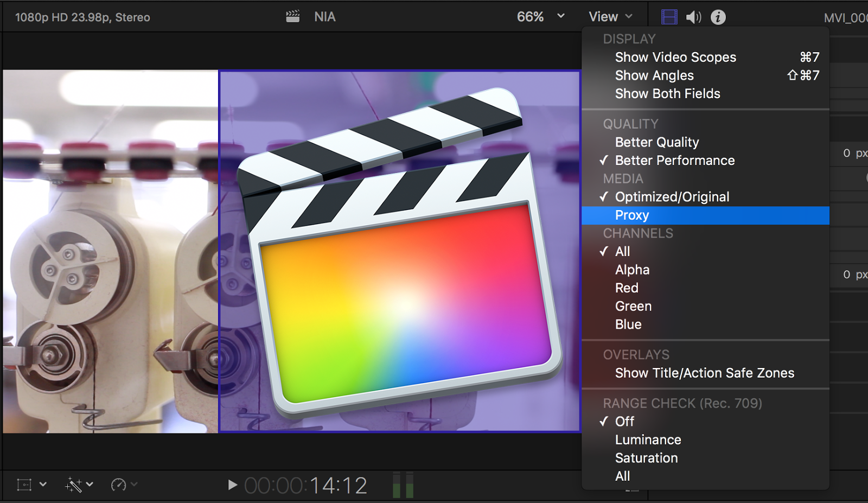Select Better Performance playback

[705, 161]
